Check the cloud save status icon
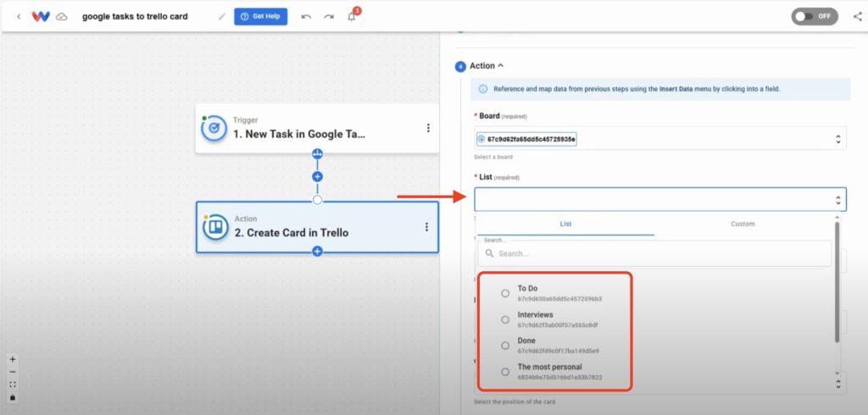Viewport: 868px width, 415px height. [62, 17]
